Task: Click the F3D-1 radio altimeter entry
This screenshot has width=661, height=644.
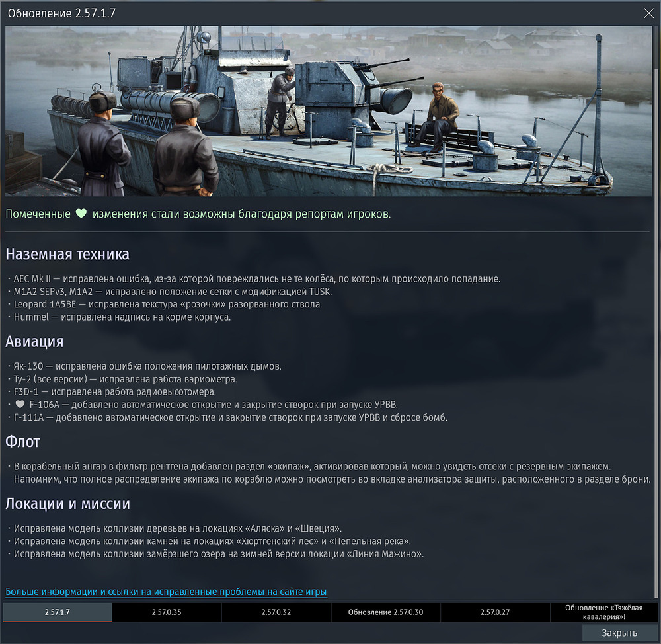Action: 114,391
